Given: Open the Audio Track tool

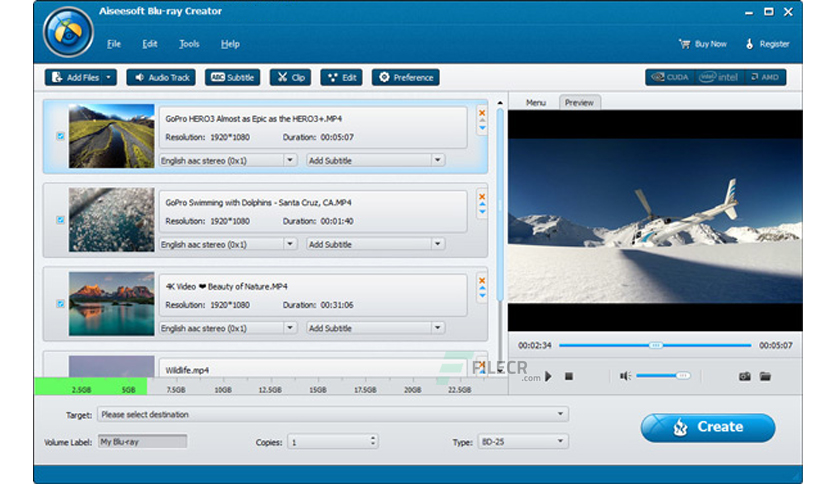Looking at the screenshot, I should 161,77.
